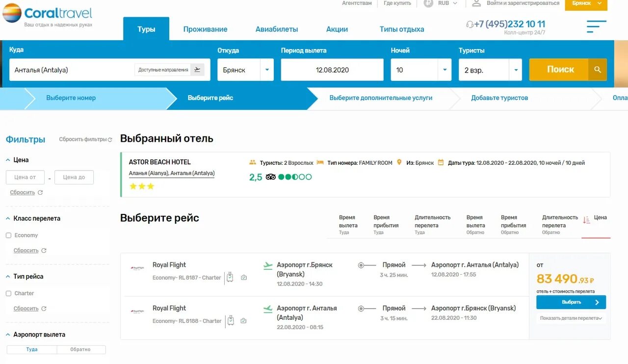628x364 pixels.
Task: Open the Проживание tab
Action: click(x=205, y=29)
